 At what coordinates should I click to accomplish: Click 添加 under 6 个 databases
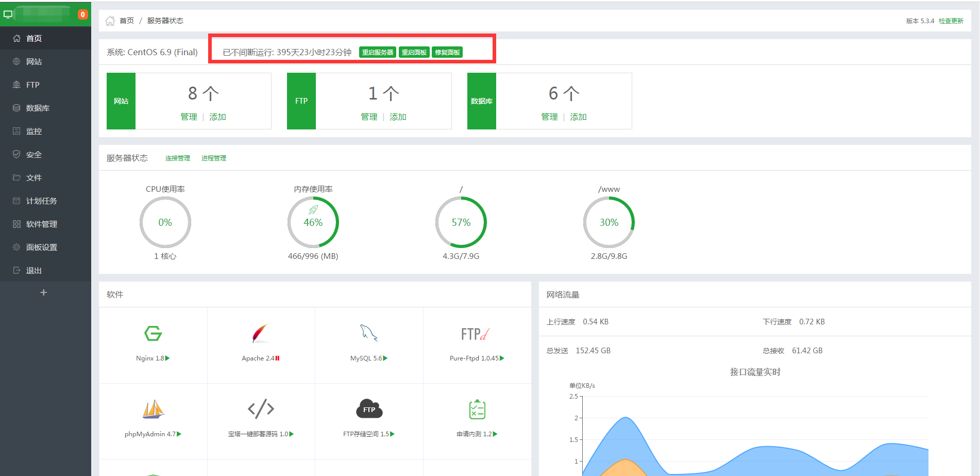pyautogui.click(x=578, y=117)
